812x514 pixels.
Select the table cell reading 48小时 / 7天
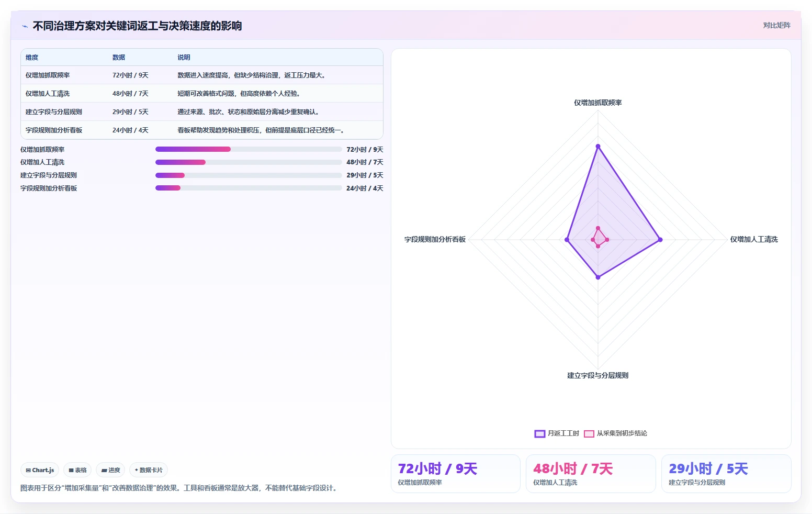130,94
